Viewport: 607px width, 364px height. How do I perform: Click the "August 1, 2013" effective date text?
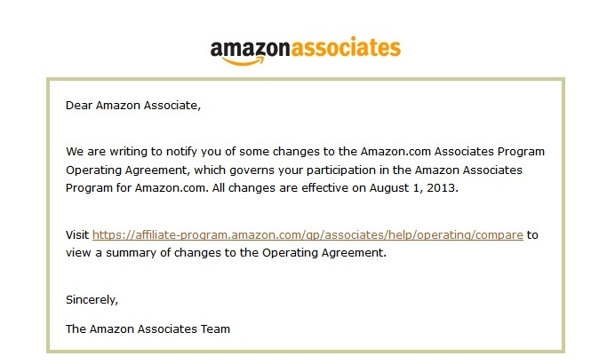(413, 188)
